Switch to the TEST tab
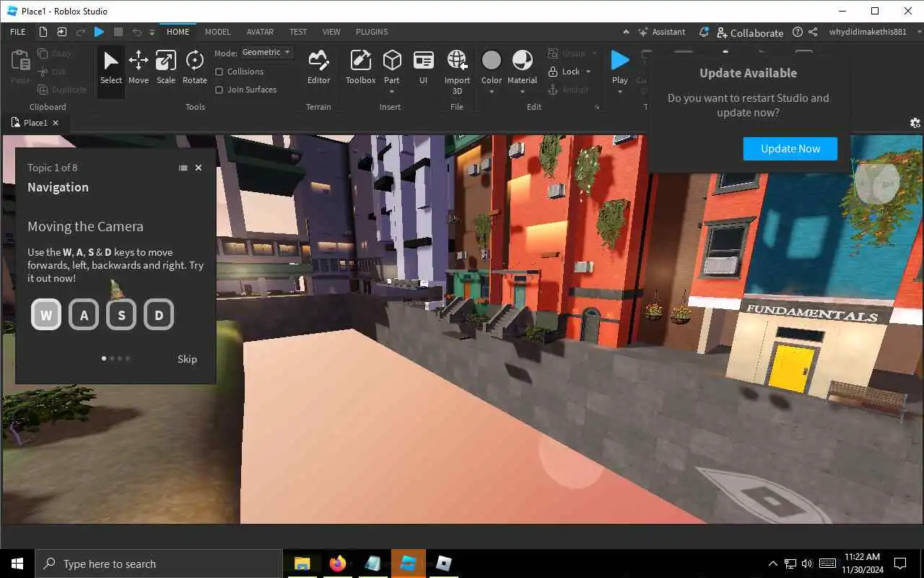 click(298, 32)
